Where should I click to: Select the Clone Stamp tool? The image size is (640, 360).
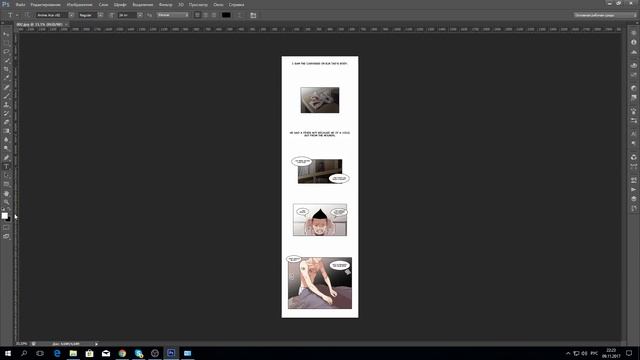click(6, 104)
